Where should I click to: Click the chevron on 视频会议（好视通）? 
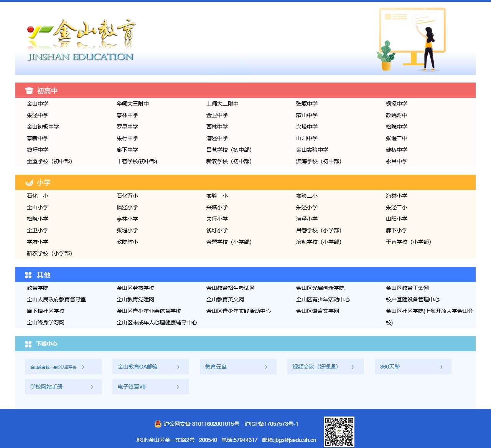coord(353,367)
